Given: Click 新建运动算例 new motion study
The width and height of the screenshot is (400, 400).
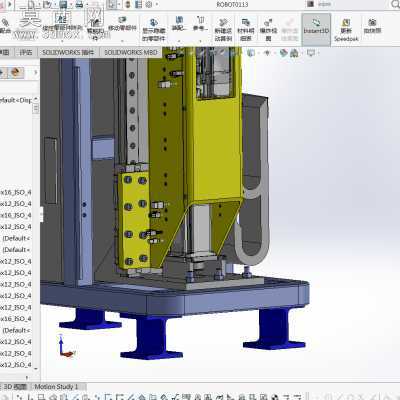Looking at the screenshot, I should click(223, 29).
